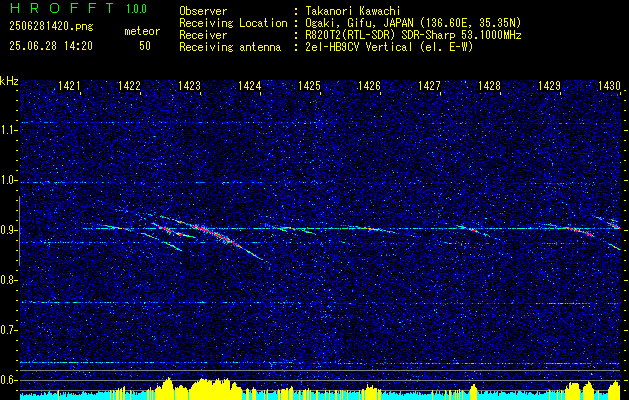This screenshot has height=400, width=629.
Task: Click the location Ogaki, Gifu, JAPAN text
Action: point(412,23)
